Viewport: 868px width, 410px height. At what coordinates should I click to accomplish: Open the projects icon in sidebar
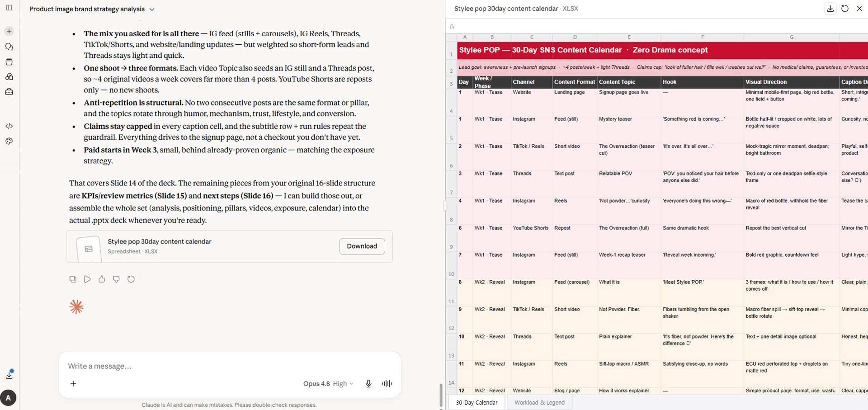pos(9,62)
